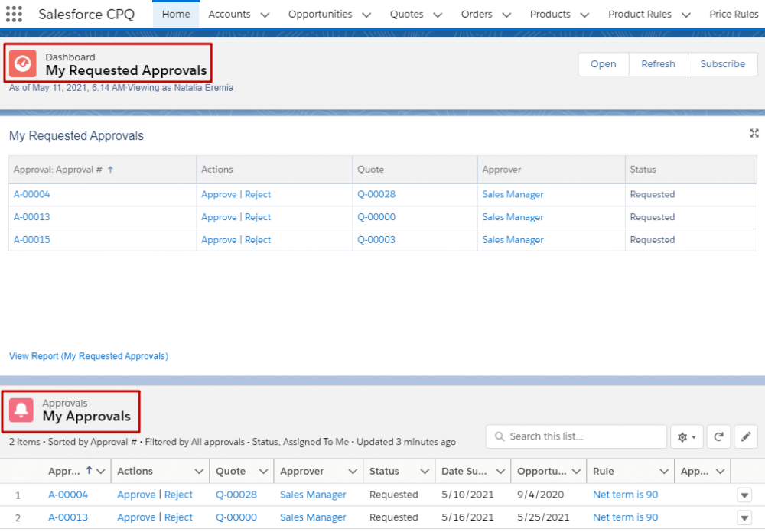Open the Opportunities tab
Viewport: 765px width, 532px height.
click(x=320, y=15)
